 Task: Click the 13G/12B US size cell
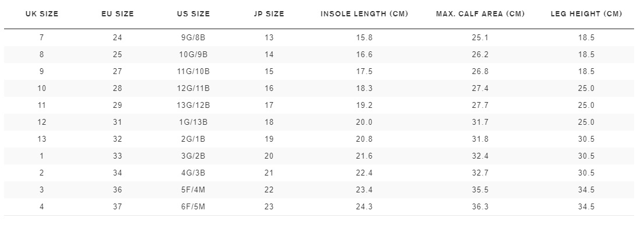[193, 106]
